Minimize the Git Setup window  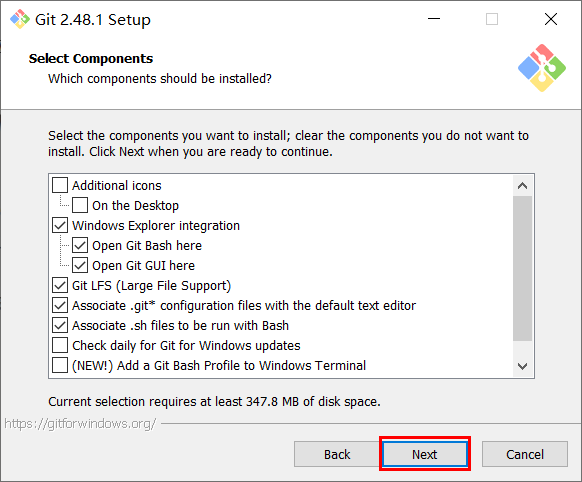pos(434,19)
